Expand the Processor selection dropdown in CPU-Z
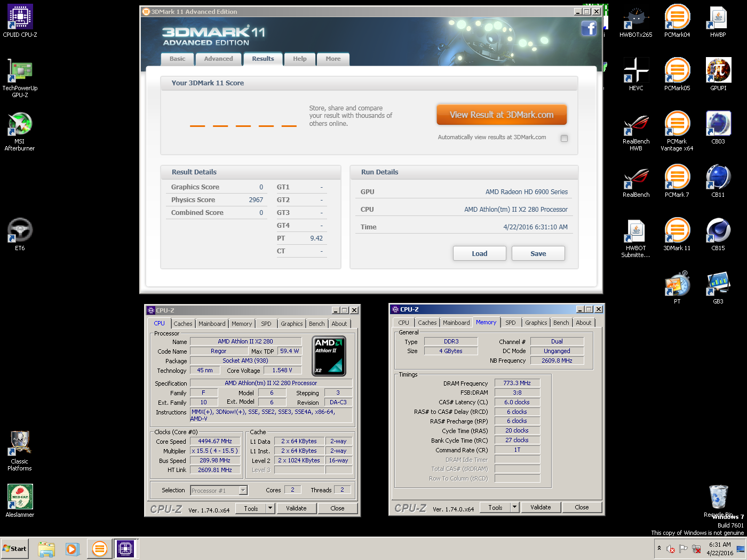This screenshot has width=747, height=560. [x=243, y=490]
